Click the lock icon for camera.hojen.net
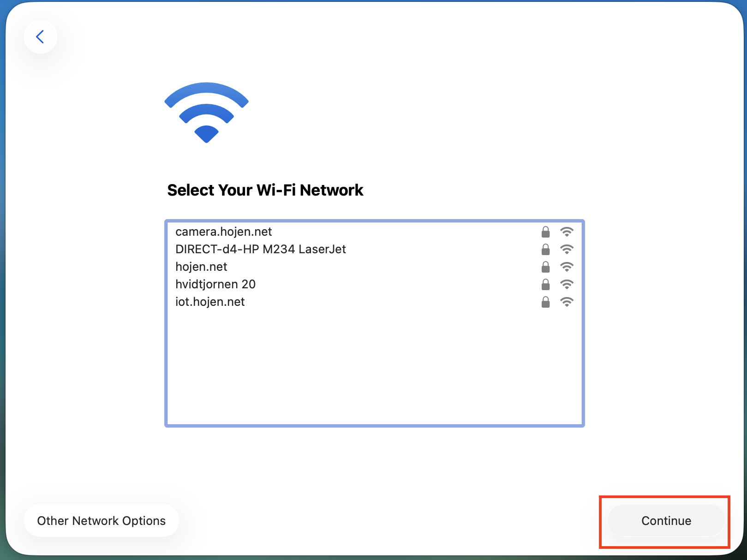Screen dimensions: 747x560 point(545,232)
